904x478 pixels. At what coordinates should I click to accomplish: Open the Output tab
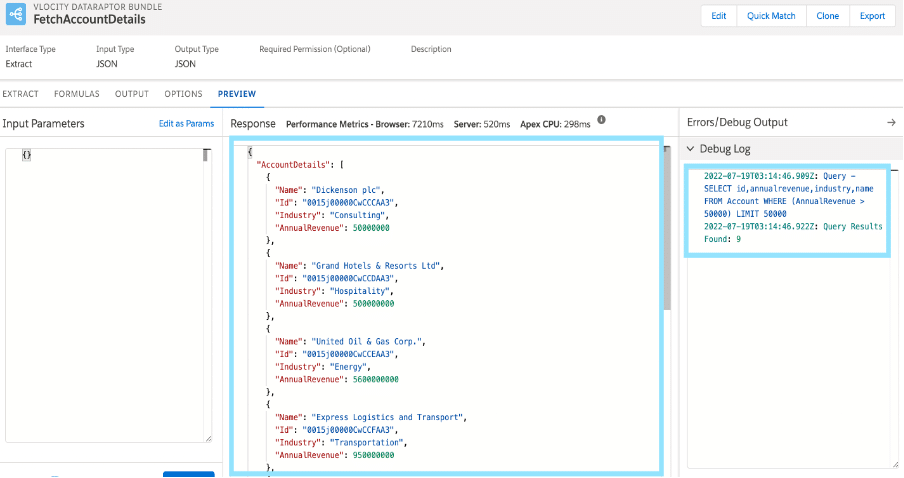[132, 94]
